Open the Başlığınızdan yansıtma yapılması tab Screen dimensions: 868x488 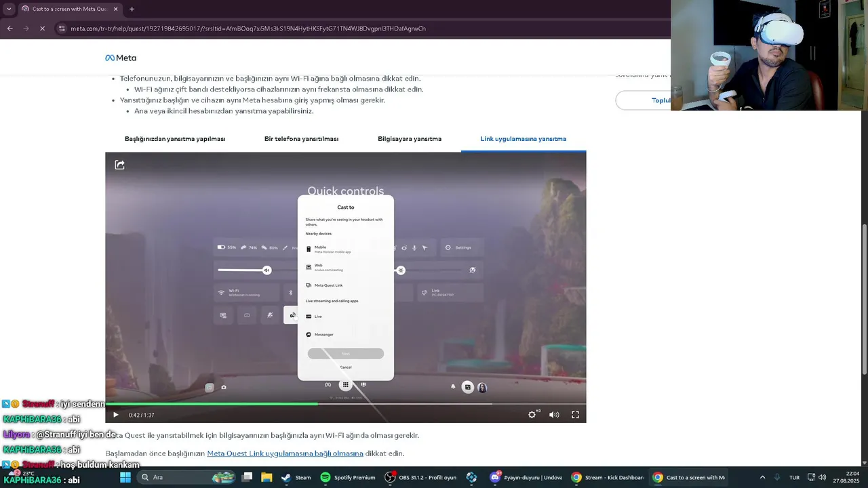pos(175,139)
